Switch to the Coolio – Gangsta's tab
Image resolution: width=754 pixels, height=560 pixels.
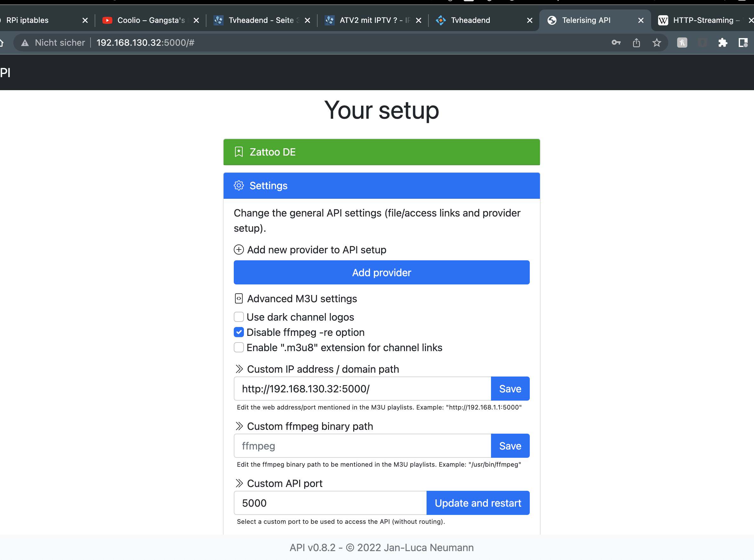point(151,20)
